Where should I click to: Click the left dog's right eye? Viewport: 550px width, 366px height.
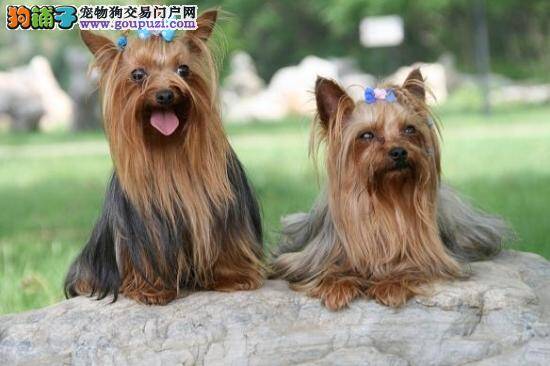click(x=139, y=74)
